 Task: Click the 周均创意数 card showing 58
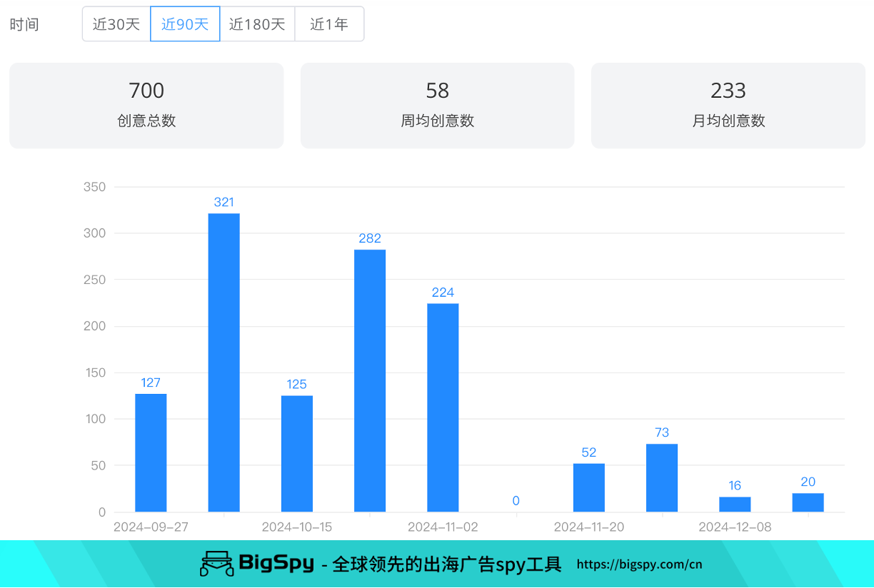click(x=437, y=106)
